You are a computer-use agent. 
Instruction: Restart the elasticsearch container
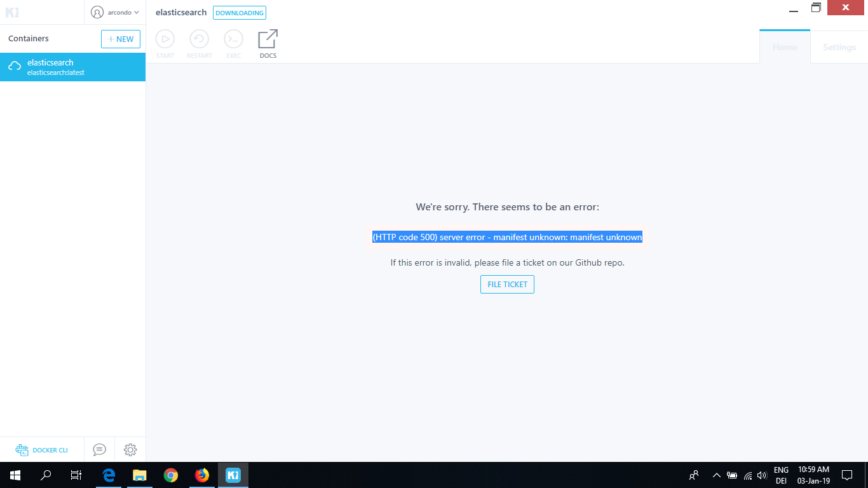tap(199, 43)
